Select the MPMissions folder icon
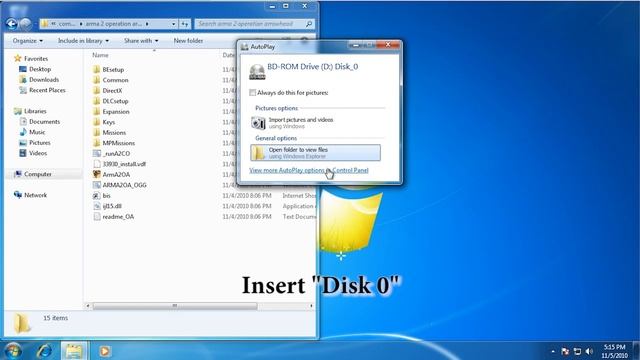This screenshot has width=640, height=360. pyautogui.click(x=97, y=143)
